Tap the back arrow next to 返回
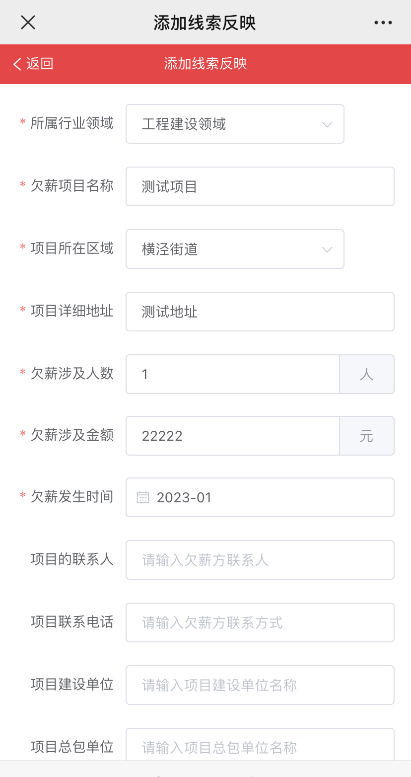The height and width of the screenshot is (777, 411). pyautogui.click(x=17, y=64)
